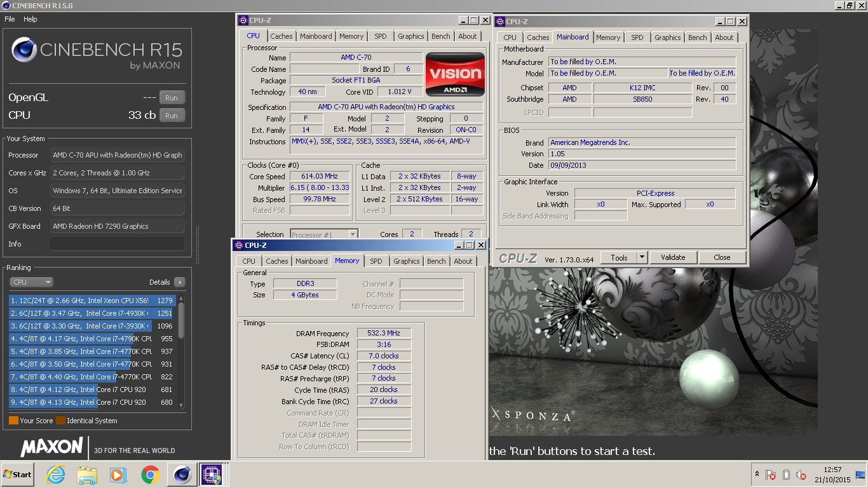Show hidden system tray icons
Viewport: 868px width, 488px height.
[757, 474]
